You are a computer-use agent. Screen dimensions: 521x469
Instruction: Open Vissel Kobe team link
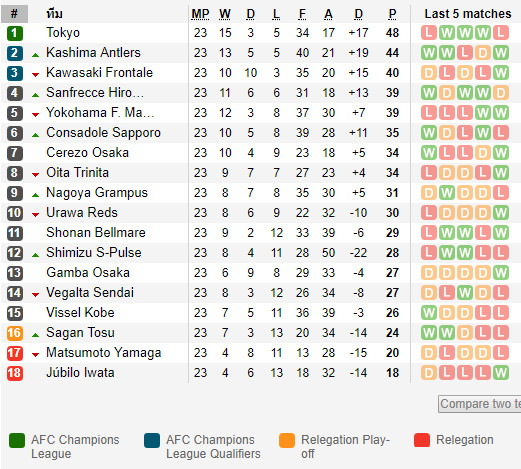click(80, 313)
